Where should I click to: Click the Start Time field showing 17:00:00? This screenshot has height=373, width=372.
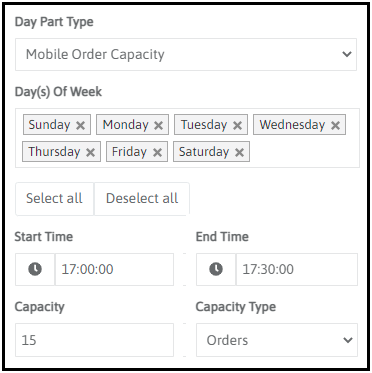coord(114,269)
